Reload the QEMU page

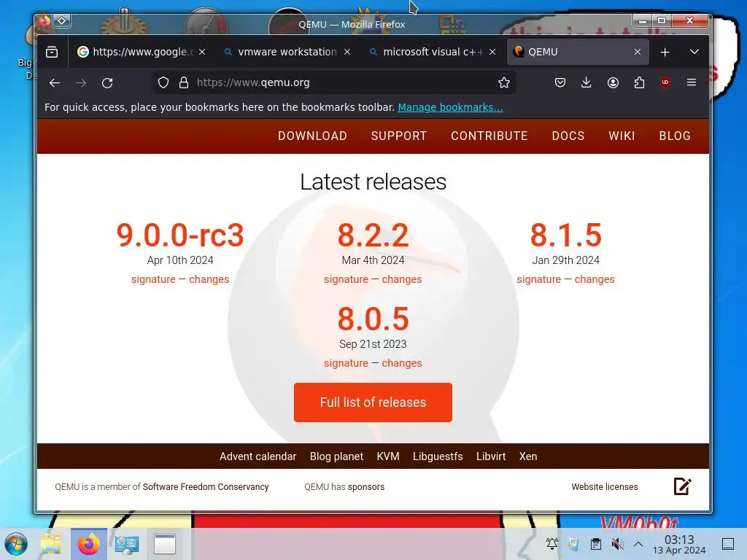pyautogui.click(x=107, y=83)
